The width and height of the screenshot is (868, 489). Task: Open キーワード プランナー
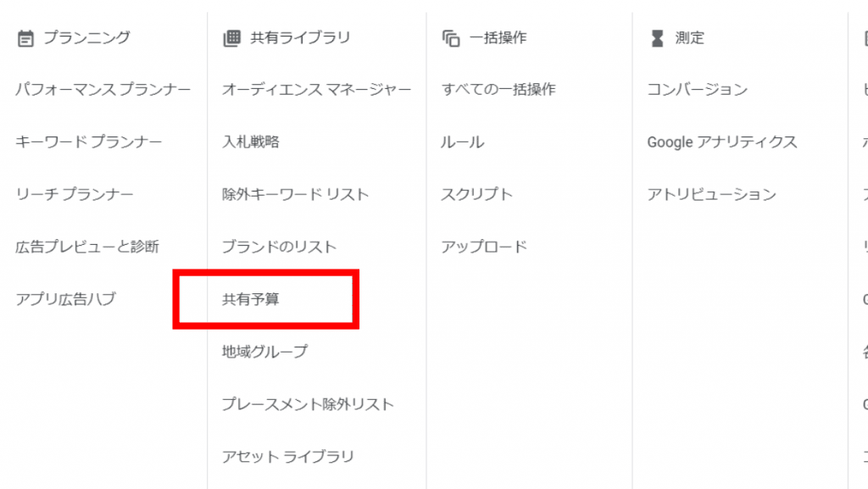pyautogui.click(x=88, y=142)
